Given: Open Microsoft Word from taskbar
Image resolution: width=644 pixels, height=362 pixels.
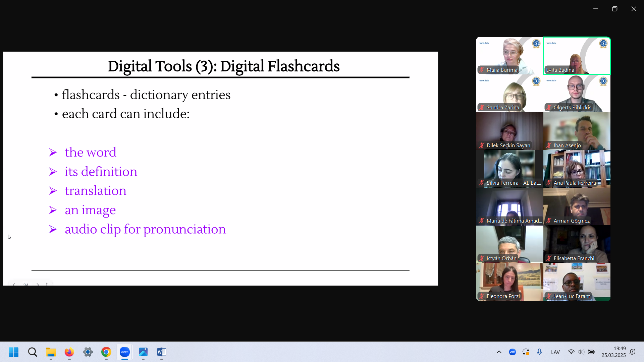Looking at the screenshot, I should [x=161, y=352].
